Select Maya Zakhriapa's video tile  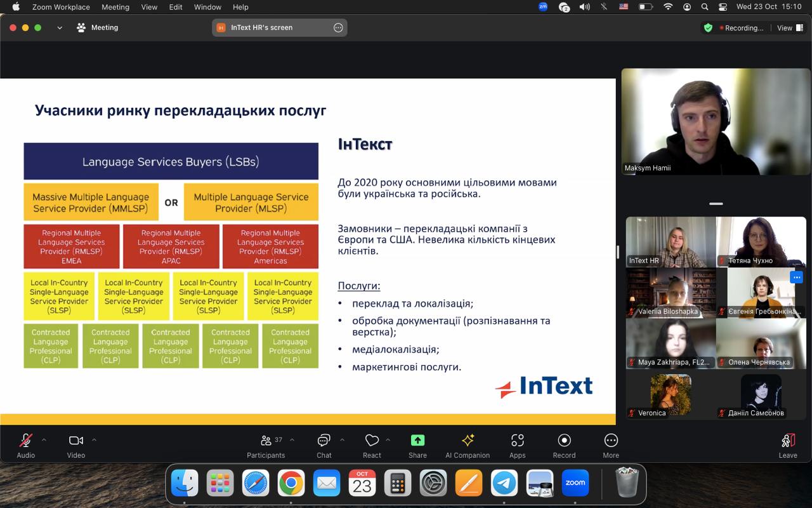671,344
